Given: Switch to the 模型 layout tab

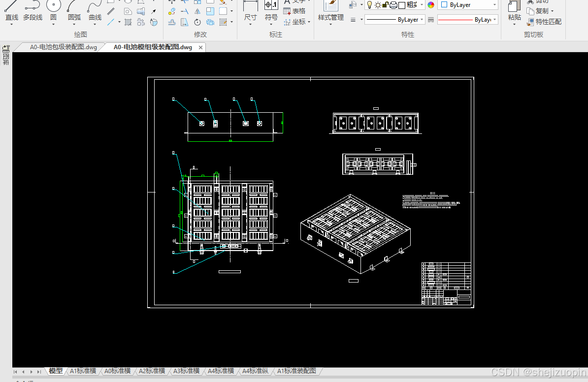Looking at the screenshot, I should tap(56, 371).
